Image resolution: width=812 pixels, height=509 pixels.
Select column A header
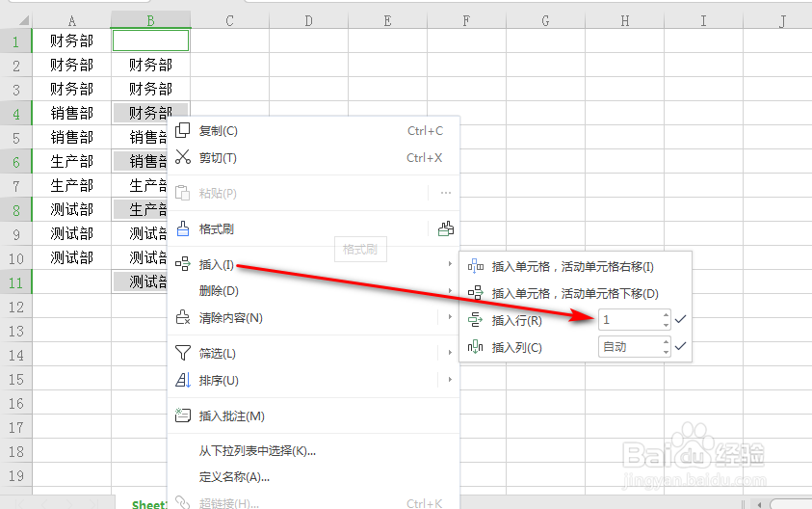point(71,21)
